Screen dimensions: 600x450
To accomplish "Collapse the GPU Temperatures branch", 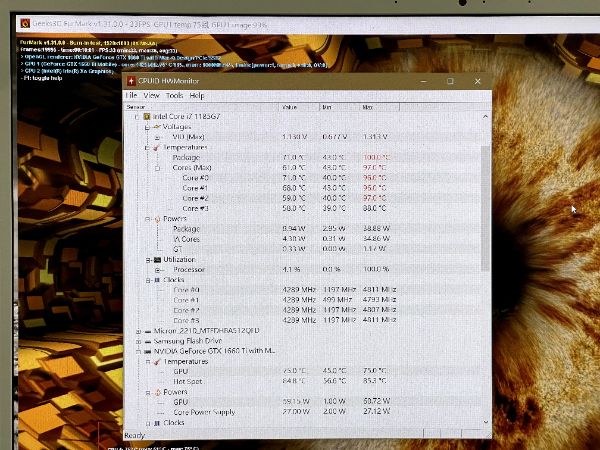I will pos(148,362).
